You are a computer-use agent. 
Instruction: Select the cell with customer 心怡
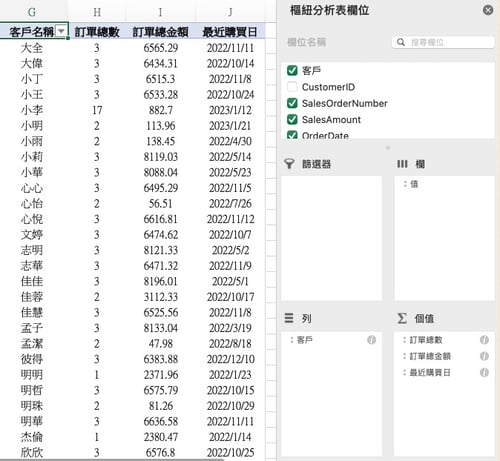32,203
